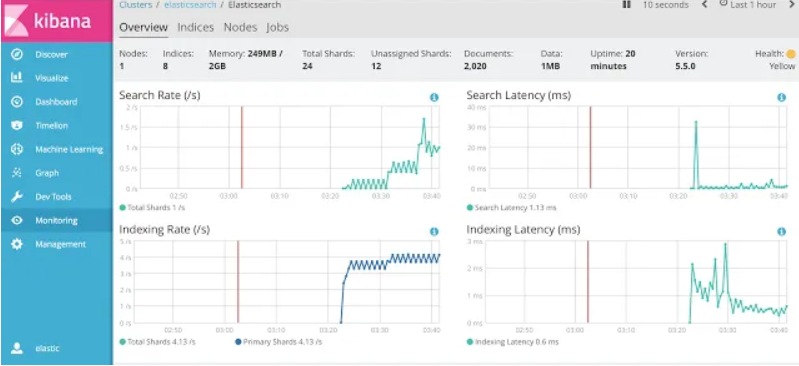799x366 pixels.
Task: Click the Dev Tools wrench icon
Action: (x=17, y=197)
